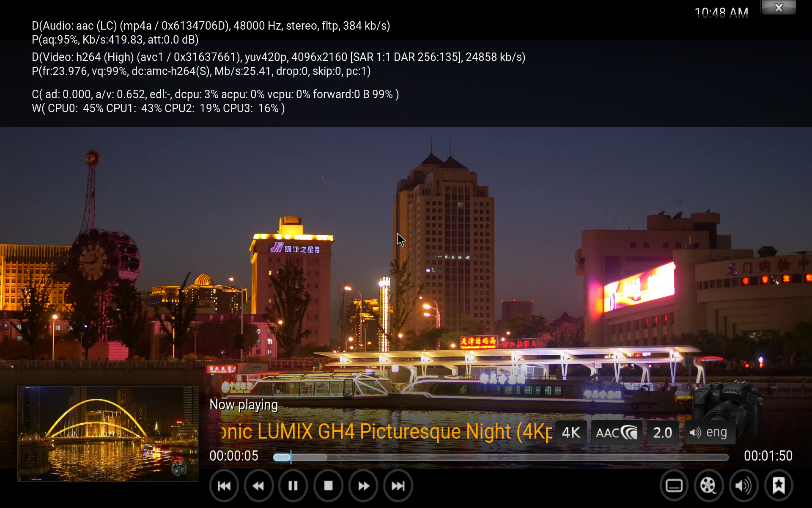812x508 pixels.
Task: Close the player with X button
Action: tap(779, 8)
